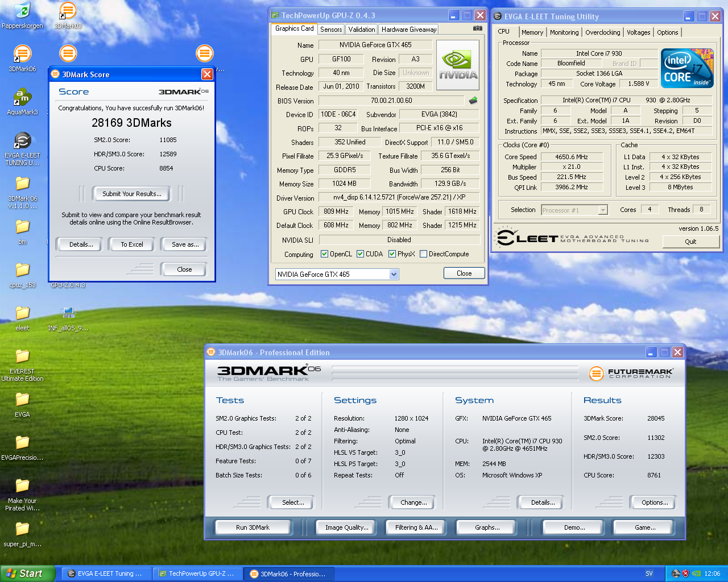Open the Hardware Giveaway tab in GPU-Z
The width and height of the screenshot is (728, 582).
point(409,30)
